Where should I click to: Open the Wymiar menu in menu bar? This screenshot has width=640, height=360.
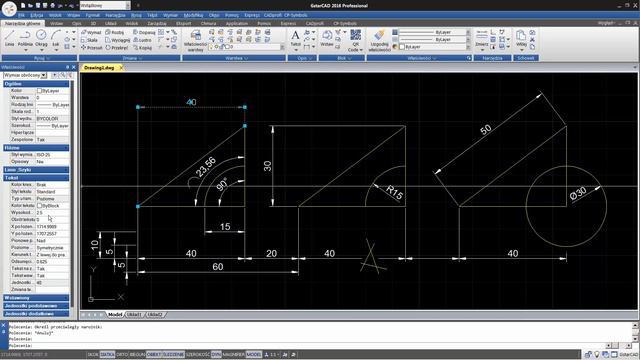(x=170, y=15)
